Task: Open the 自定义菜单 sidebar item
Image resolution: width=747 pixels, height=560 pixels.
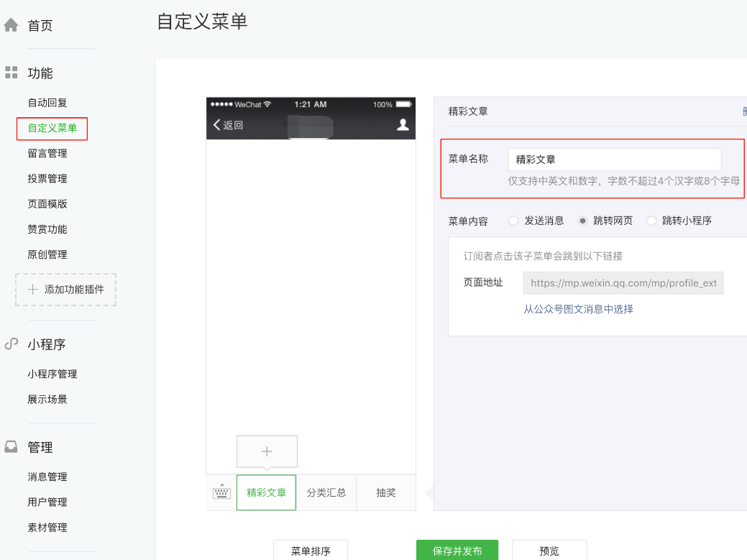Action: pos(52,128)
